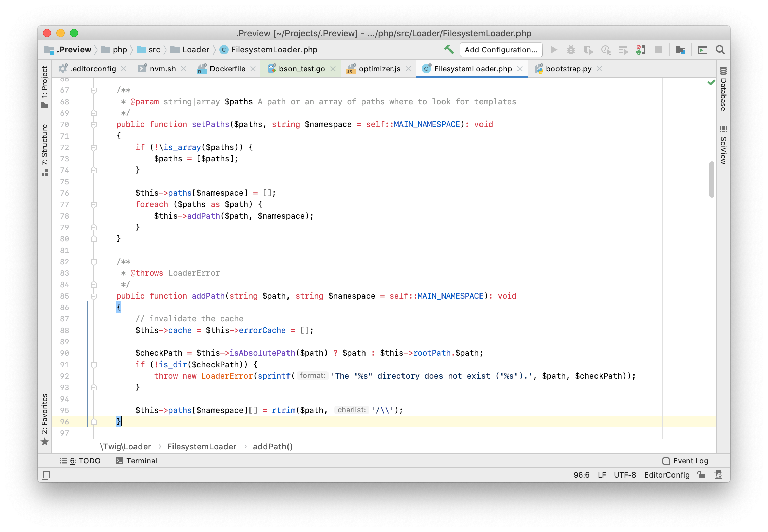Collapse foreach block fold marker on line 77
The image size is (768, 532).
pyautogui.click(x=94, y=205)
